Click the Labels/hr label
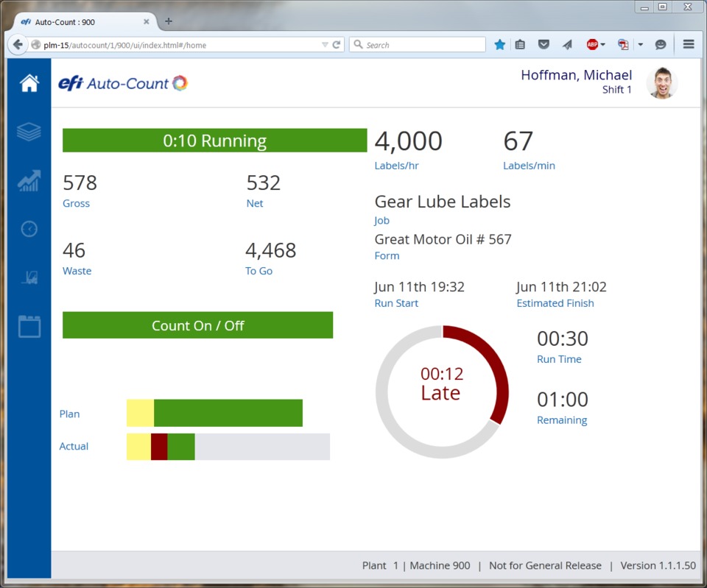The image size is (707, 588). click(397, 166)
